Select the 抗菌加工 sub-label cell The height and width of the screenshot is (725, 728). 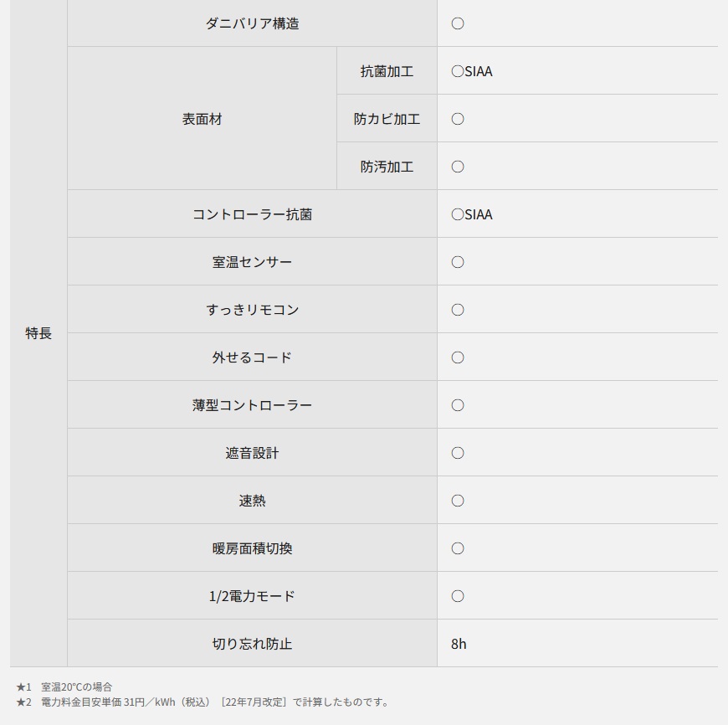(387, 71)
